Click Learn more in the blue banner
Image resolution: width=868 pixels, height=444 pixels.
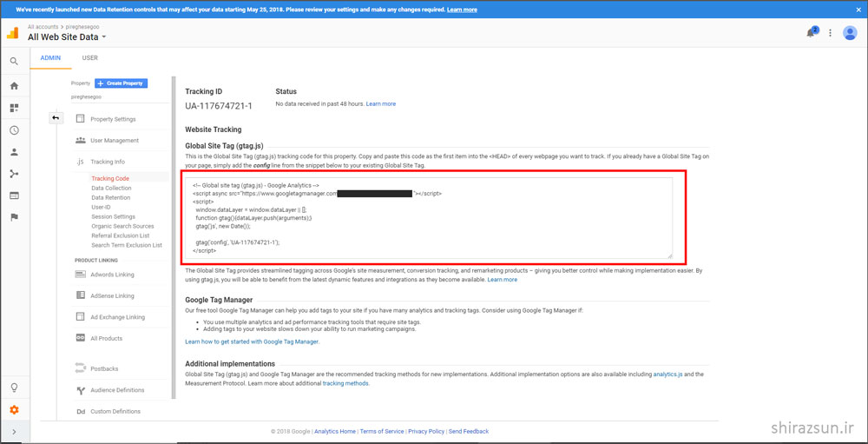462,10
